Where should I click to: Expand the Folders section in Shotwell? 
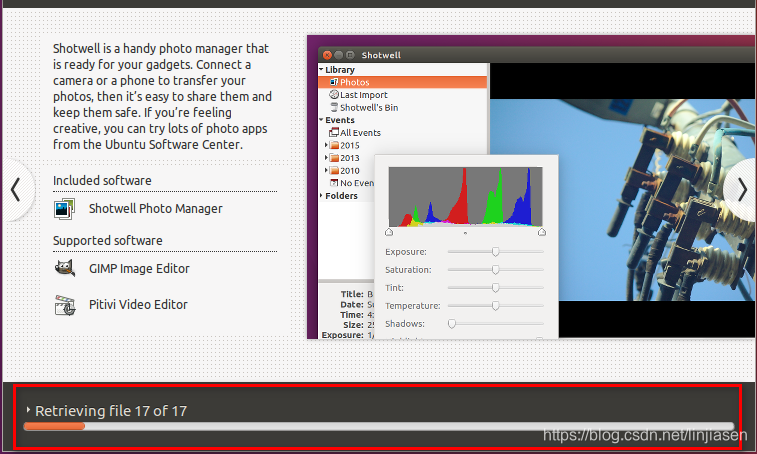click(321, 195)
